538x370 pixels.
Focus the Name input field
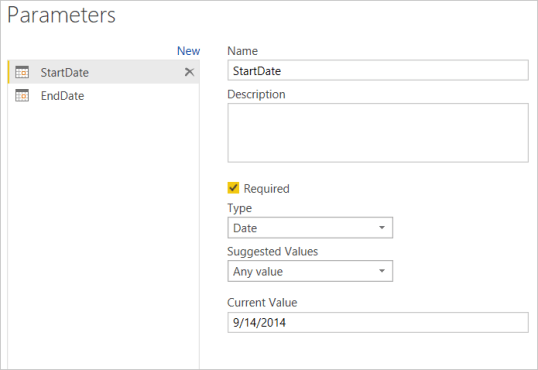click(x=378, y=71)
